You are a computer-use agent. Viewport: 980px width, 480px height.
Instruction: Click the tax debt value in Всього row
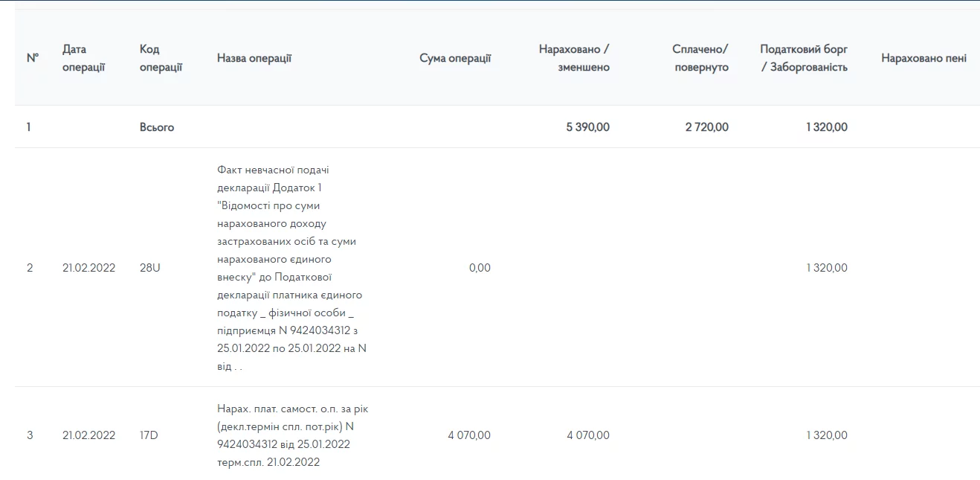coord(826,127)
